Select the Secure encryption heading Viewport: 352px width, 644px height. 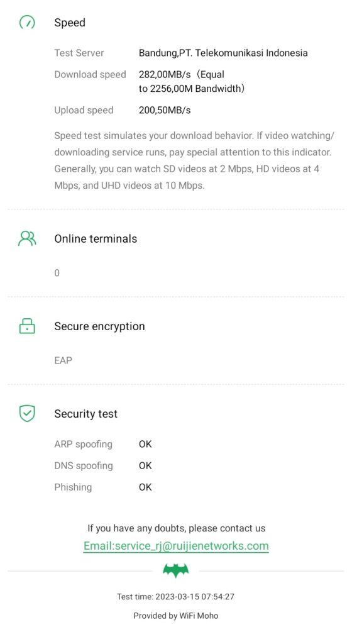[x=100, y=326]
